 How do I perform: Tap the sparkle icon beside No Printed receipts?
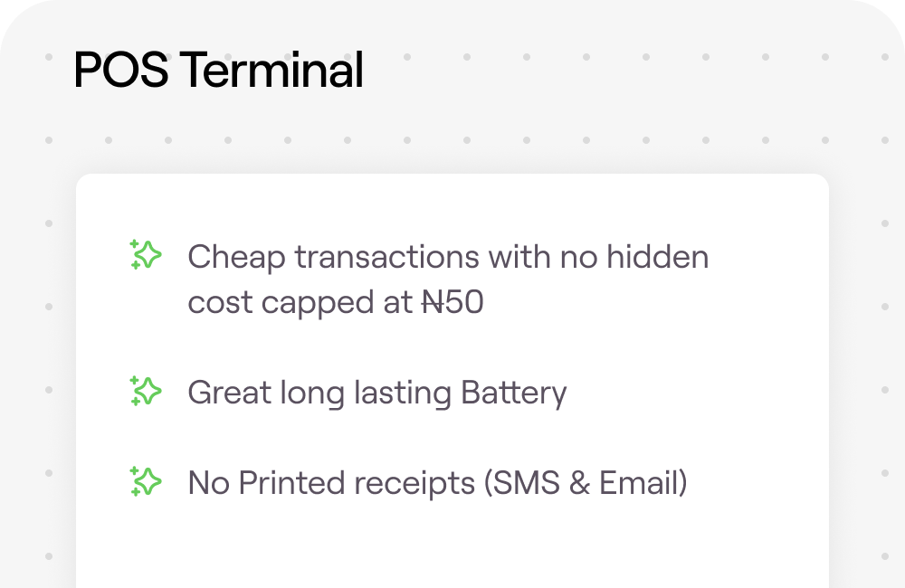(x=146, y=481)
